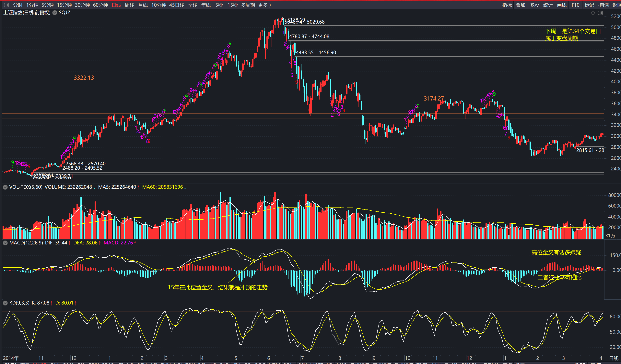Click the 标记 mark button

[589, 5]
